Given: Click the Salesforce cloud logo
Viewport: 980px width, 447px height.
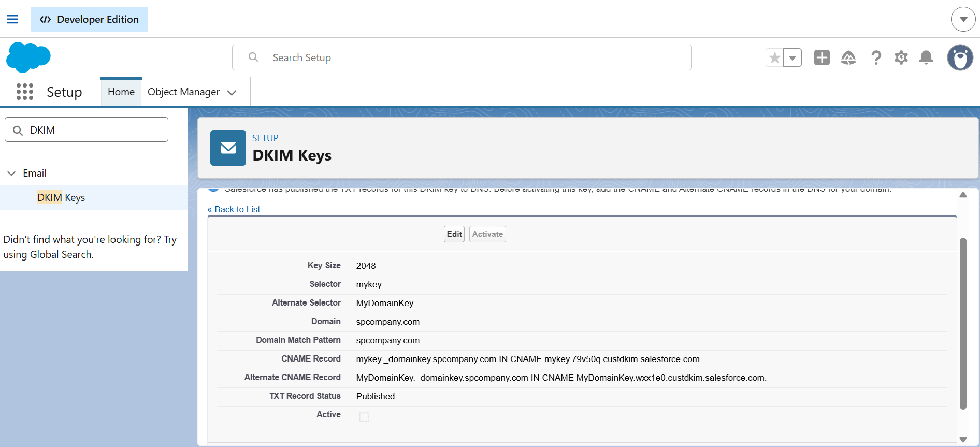Looking at the screenshot, I should (x=28, y=57).
